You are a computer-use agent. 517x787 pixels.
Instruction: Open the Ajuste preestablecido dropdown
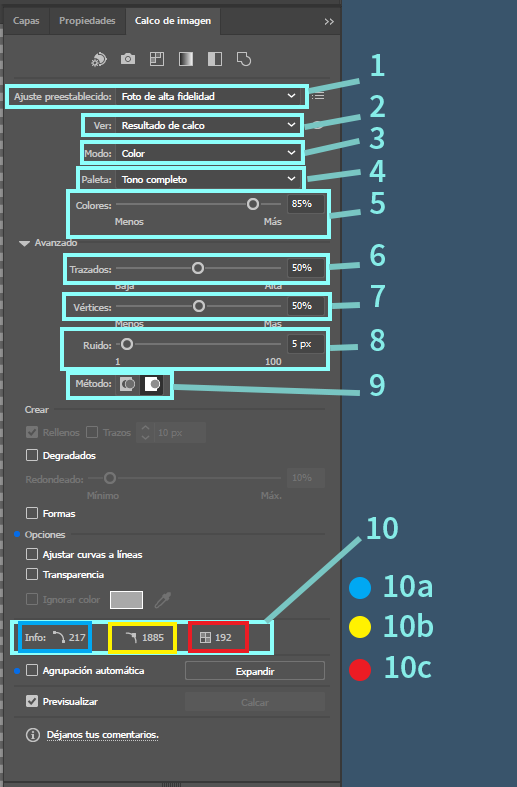coord(208,96)
